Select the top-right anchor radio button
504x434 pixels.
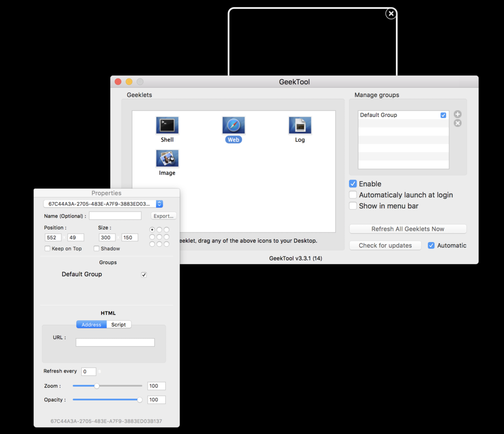166,230
